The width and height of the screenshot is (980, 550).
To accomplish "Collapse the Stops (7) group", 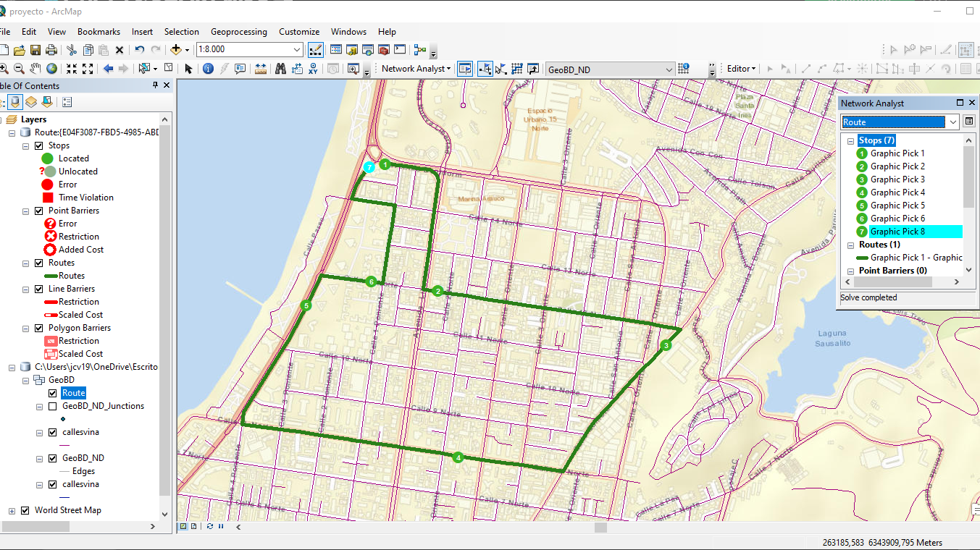I will coord(850,140).
